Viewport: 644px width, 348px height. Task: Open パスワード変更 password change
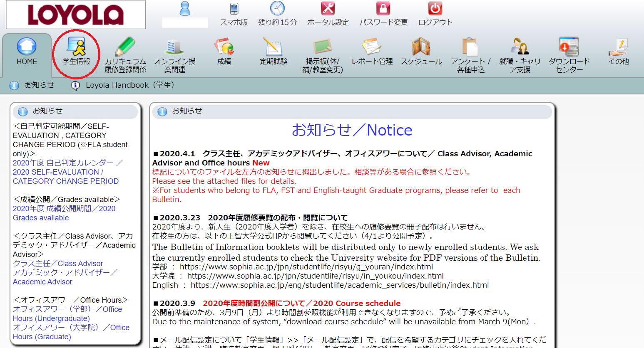(x=383, y=14)
